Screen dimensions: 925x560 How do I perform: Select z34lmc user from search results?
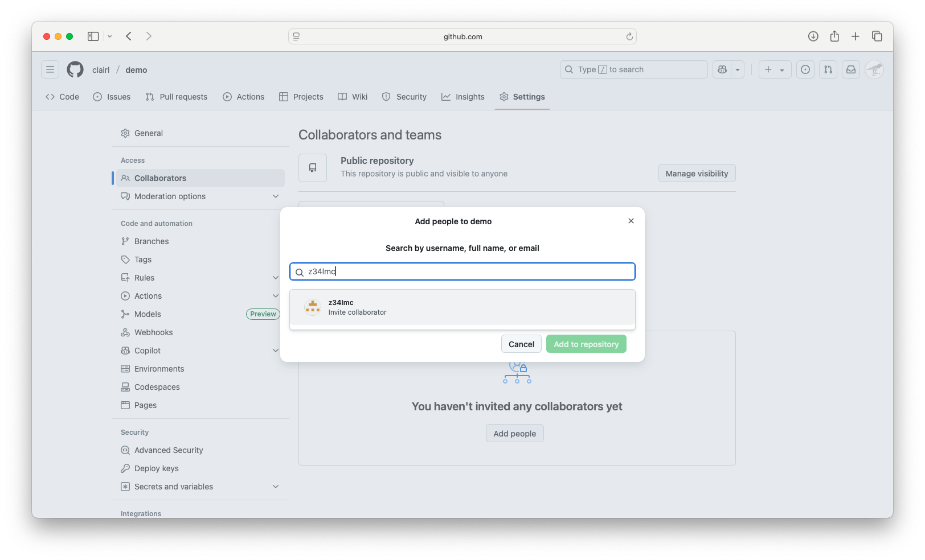tap(462, 307)
